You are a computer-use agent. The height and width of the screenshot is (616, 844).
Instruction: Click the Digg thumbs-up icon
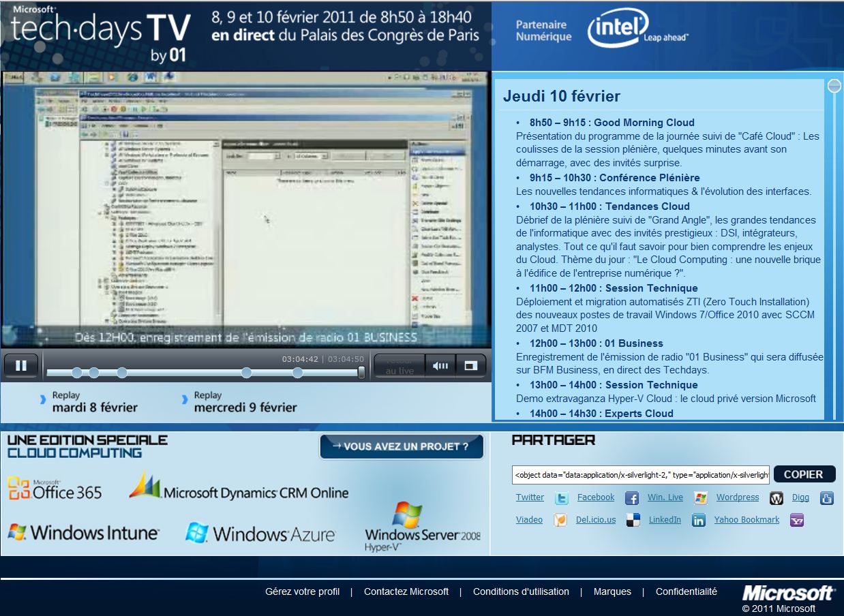click(826, 498)
